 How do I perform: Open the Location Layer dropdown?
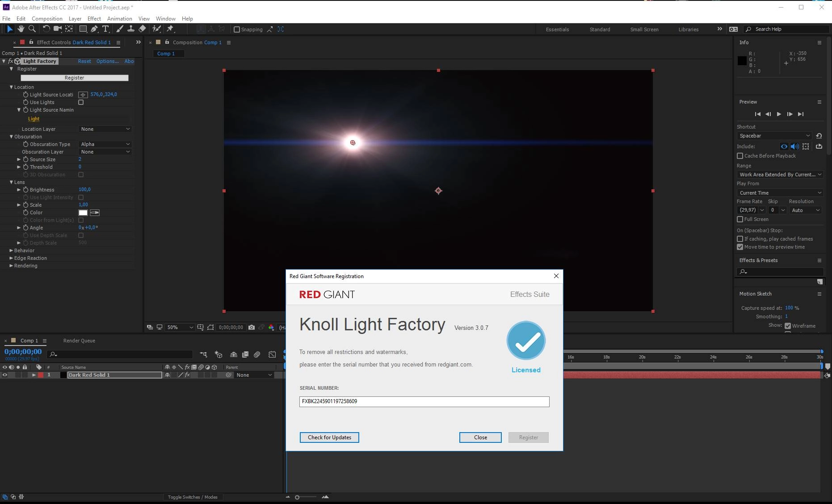[105, 129]
